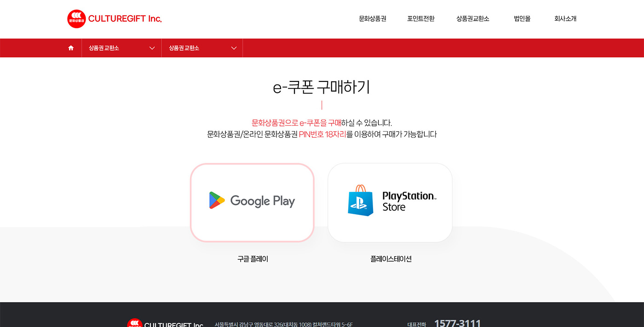Select 상품권교환소 in the top navigation

(x=473, y=19)
